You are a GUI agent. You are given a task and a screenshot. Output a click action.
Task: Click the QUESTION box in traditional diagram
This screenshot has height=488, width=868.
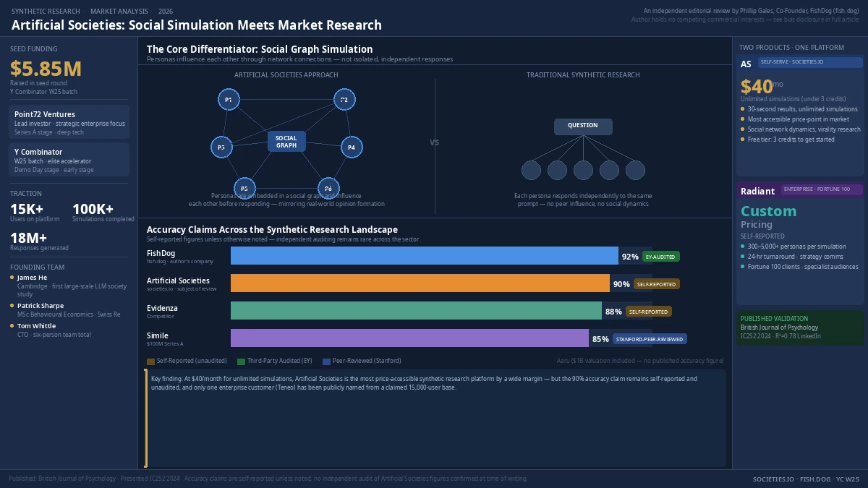tap(583, 127)
